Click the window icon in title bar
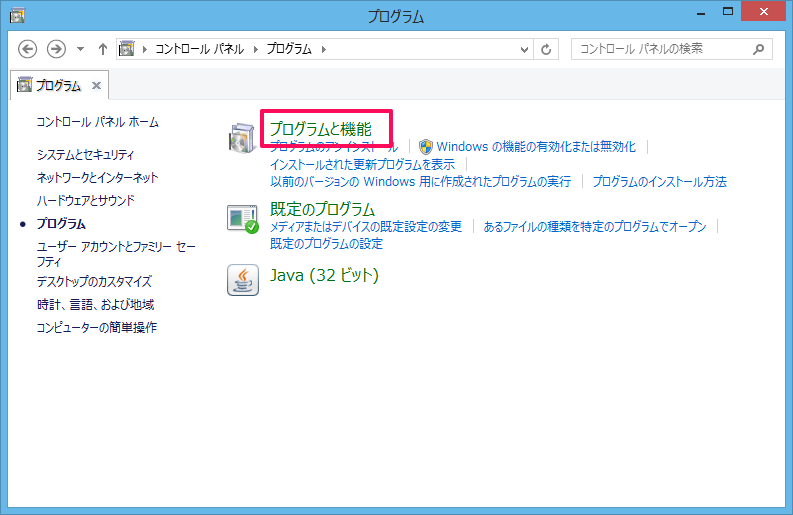 pos(17,16)
